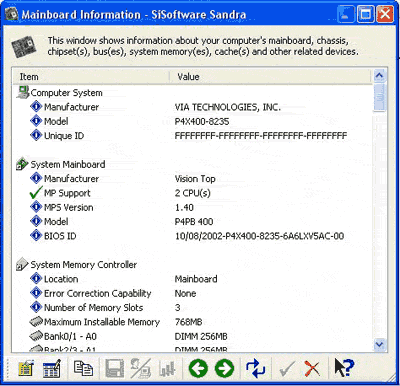
Task: Click the title bar application icon
Action: point(11,14)
